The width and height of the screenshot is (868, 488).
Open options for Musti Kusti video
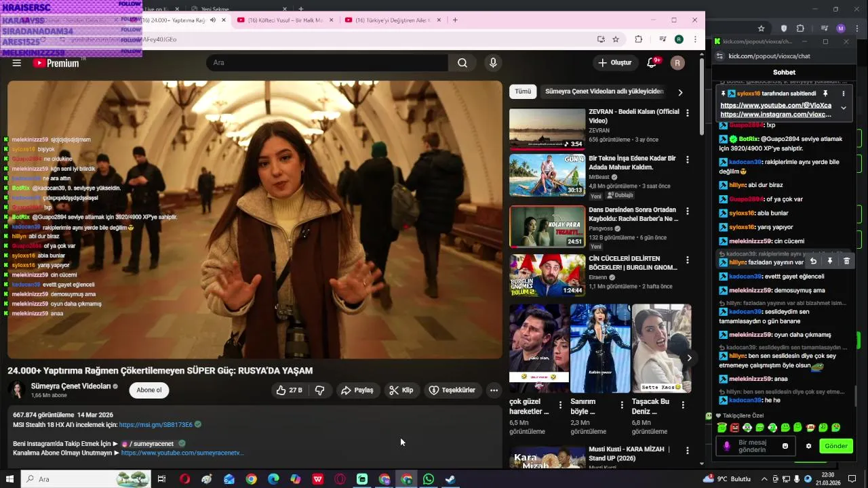688,451
